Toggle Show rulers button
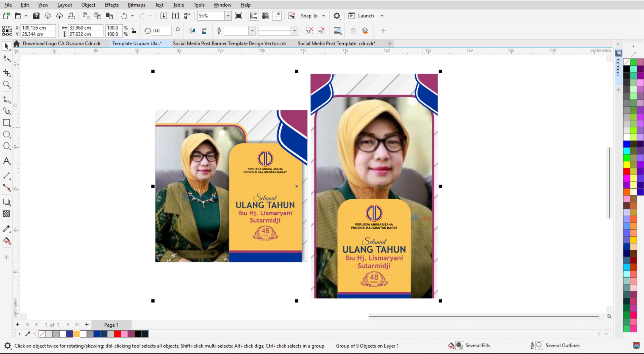This screenshot has height=354, width=644. click(x=253, y=16)
